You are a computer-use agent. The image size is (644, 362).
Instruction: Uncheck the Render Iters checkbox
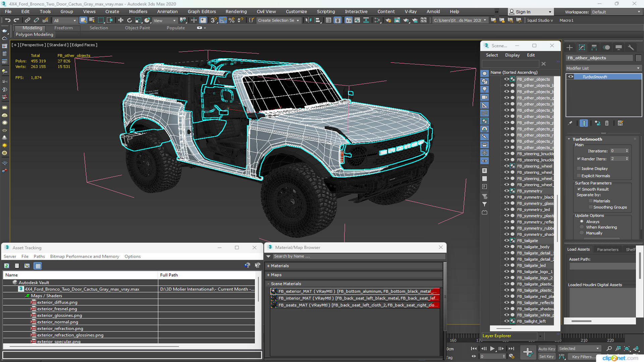(579, 159)
